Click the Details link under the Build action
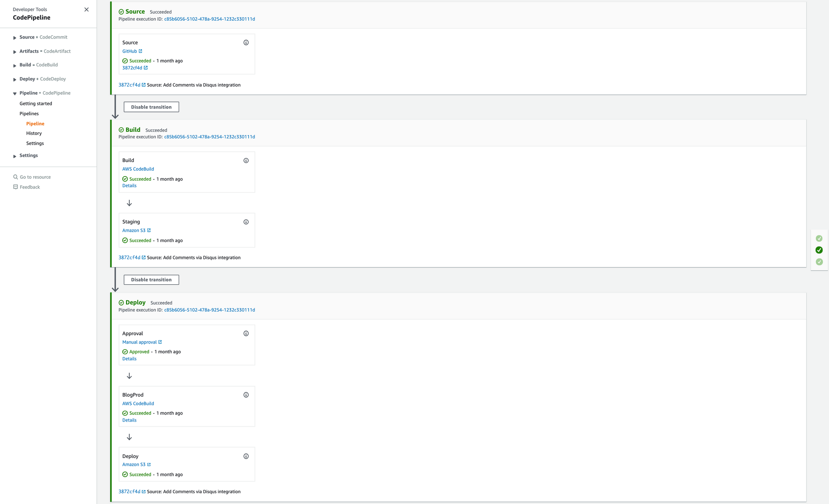829x504 pixels. (x=129, y=185)
